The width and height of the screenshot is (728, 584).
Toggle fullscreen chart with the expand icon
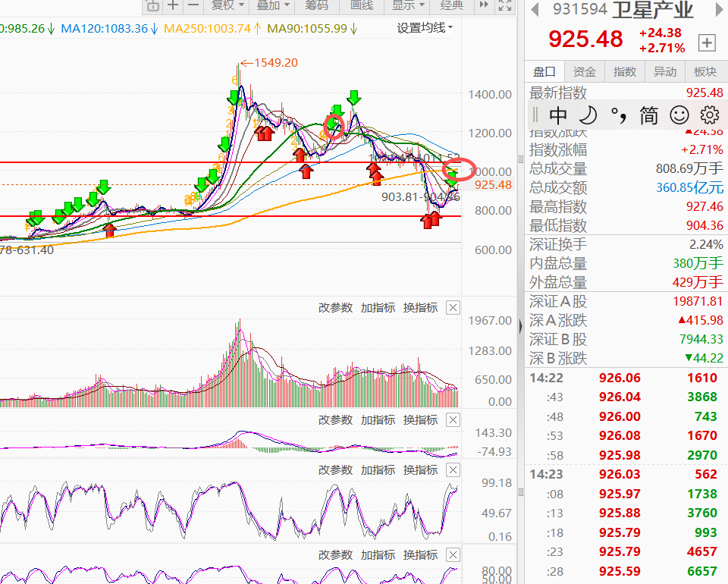click(505, 5)
